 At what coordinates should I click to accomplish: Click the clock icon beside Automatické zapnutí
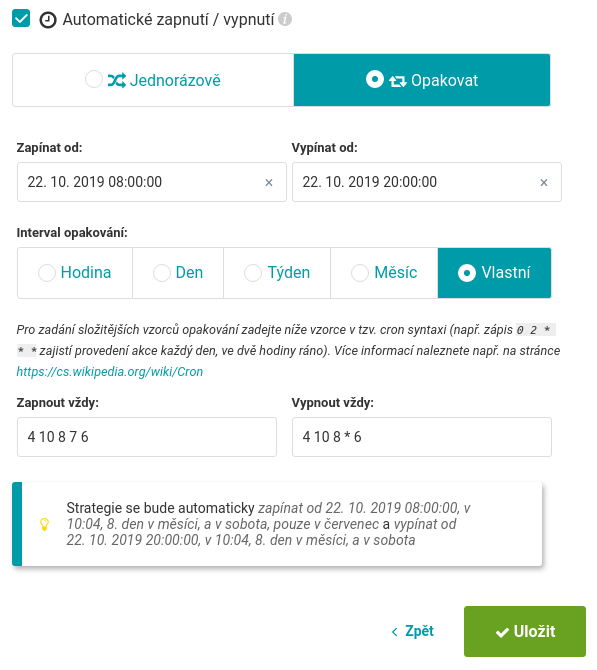click(x=48, y=20)
